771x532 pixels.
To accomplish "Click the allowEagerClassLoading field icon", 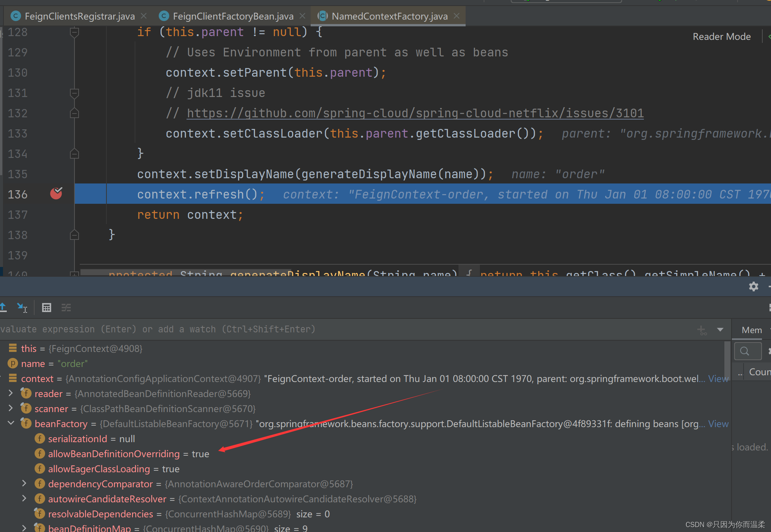I will tap(40, 468).
